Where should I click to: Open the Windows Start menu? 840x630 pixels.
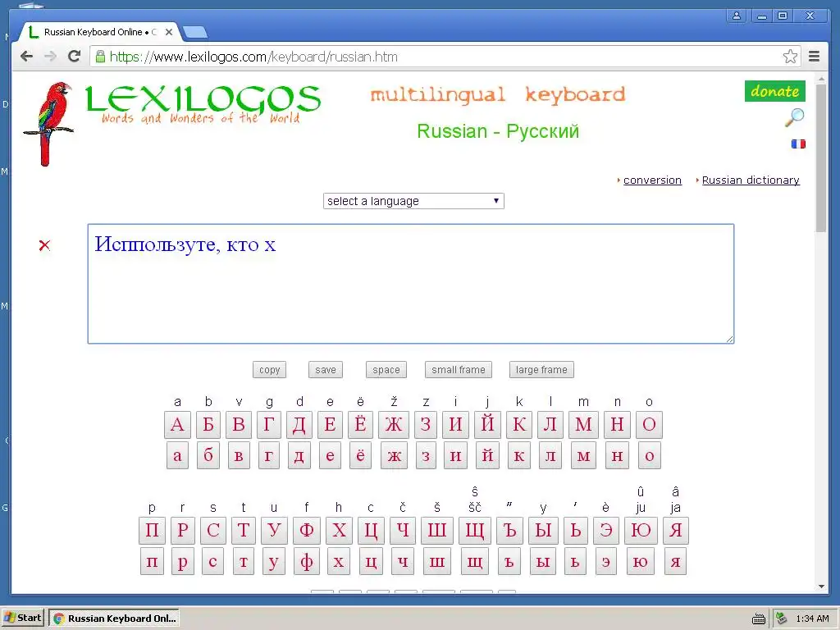coord(22,619)
